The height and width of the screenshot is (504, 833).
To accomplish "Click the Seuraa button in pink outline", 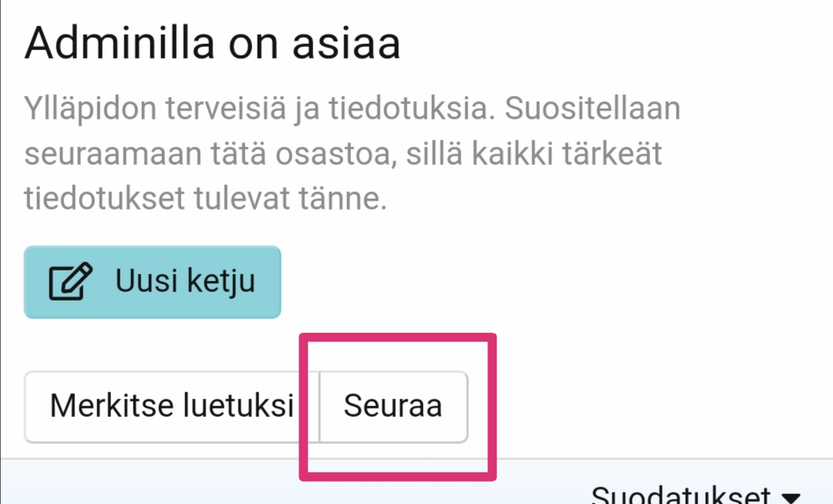I will click(393, 406).
